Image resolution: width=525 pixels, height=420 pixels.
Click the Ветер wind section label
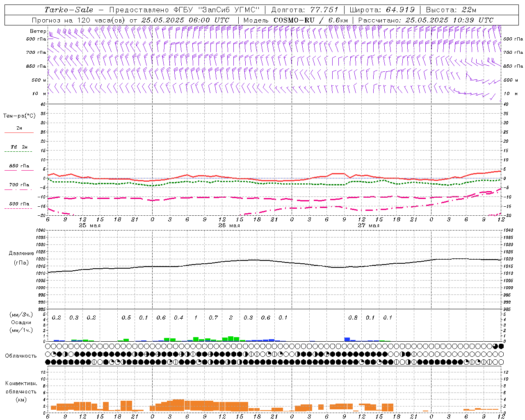tap(38, 31)
